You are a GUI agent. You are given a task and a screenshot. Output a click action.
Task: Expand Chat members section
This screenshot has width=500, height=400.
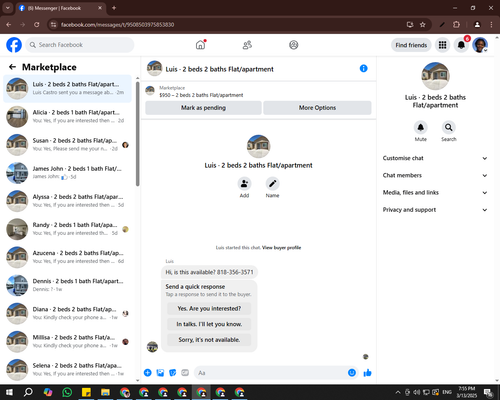pos(435,175)
